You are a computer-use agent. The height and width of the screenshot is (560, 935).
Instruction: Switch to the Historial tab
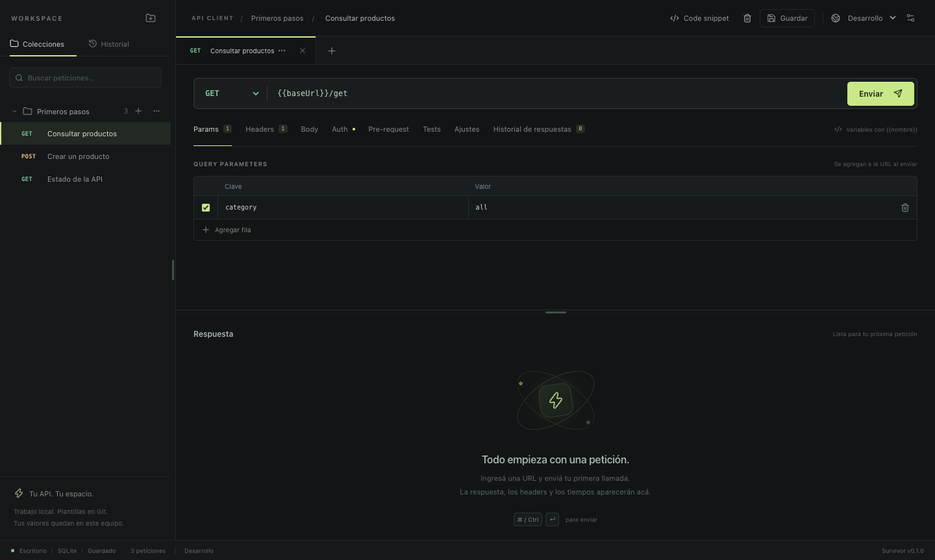[x=109, y=44]
